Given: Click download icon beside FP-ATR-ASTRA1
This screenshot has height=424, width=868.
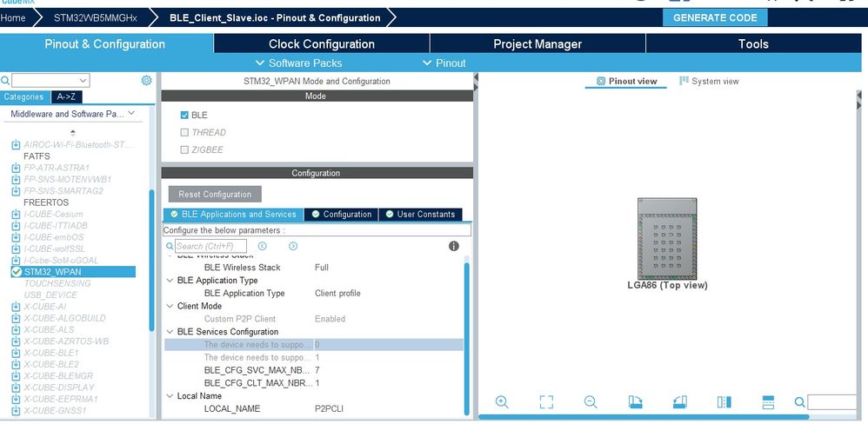Looking at the screenshot, I should pyautogui.click(x=16, y=168).
